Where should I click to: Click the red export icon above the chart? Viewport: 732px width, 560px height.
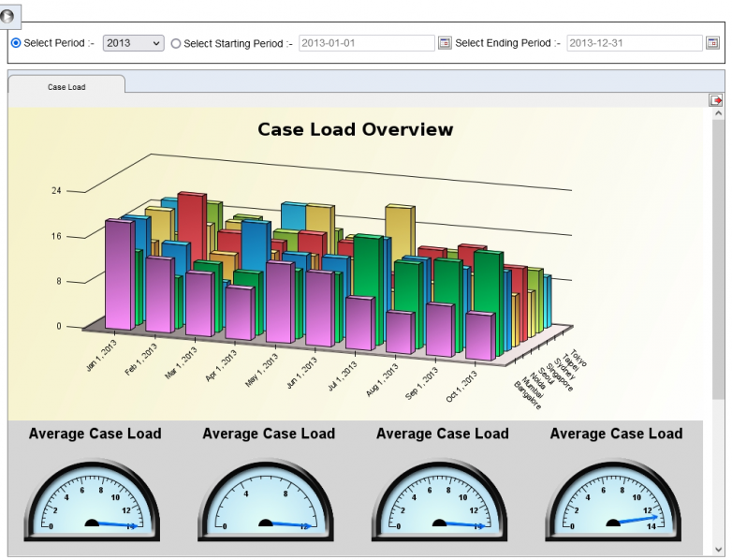[x=716, y=100]
